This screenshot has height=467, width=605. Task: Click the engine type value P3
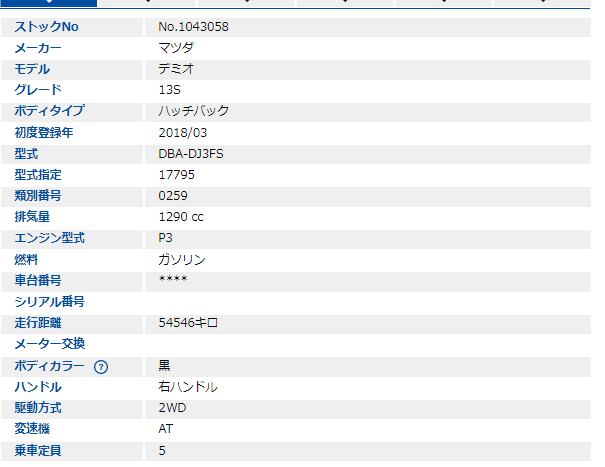coord(165,238)
